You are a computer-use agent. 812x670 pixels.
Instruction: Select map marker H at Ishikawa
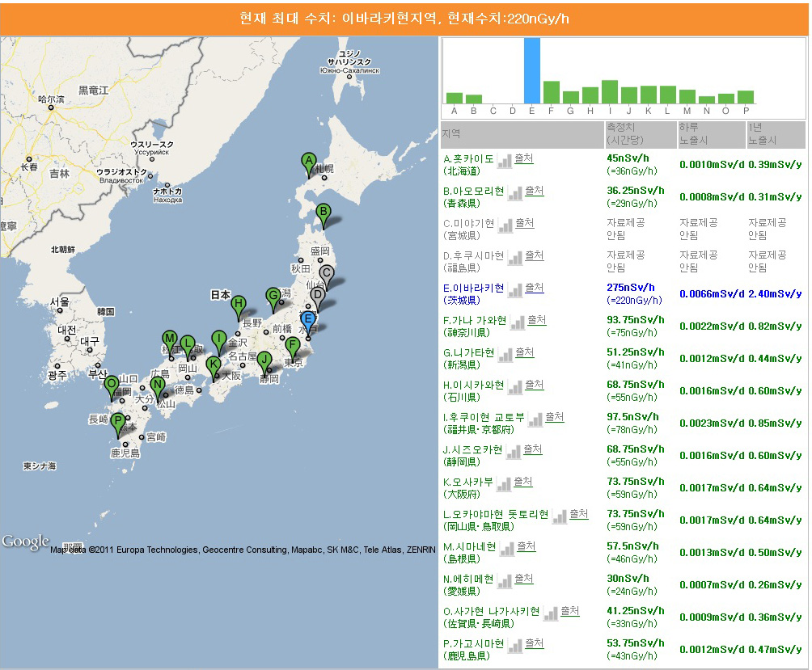tap(238, 306)
